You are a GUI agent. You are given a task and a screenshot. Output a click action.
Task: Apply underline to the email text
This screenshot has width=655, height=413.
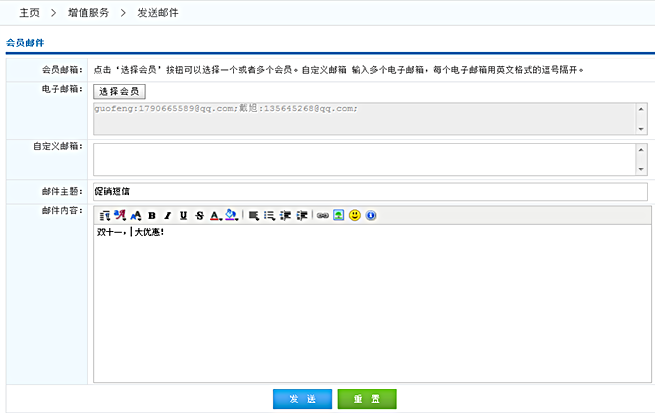click(183, 215)
